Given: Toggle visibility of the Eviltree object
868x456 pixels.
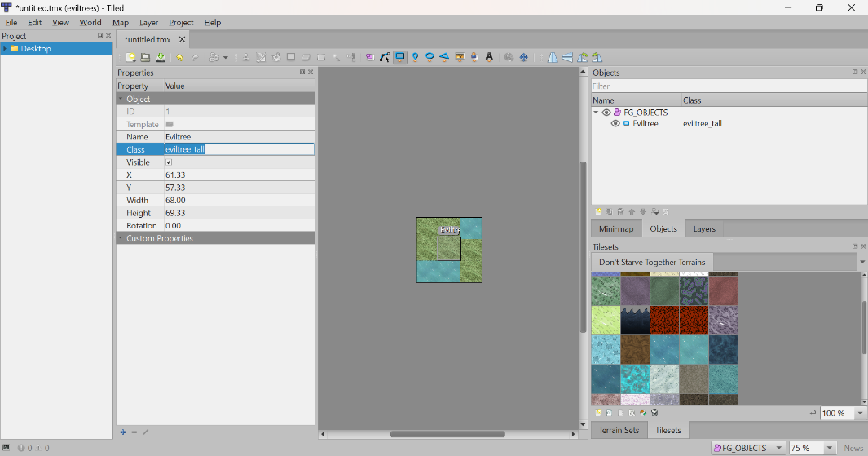Looking at the screenshot, I should (615, 124).
